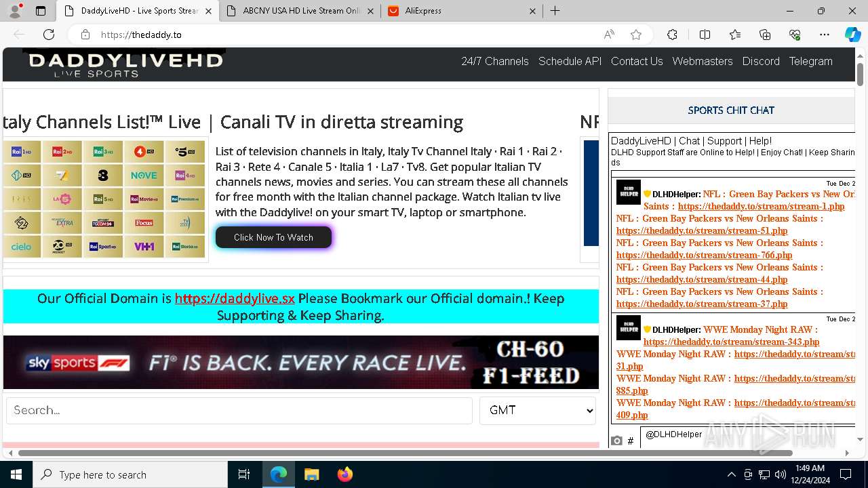Turn on Read aloud from the address bar
868x488 pixels.
tap(609, 35)
